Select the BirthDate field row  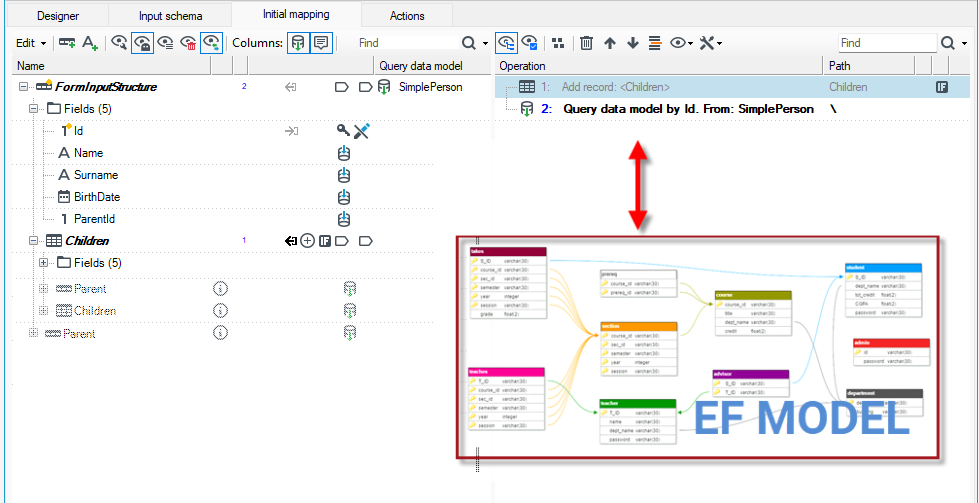[222, 197]
